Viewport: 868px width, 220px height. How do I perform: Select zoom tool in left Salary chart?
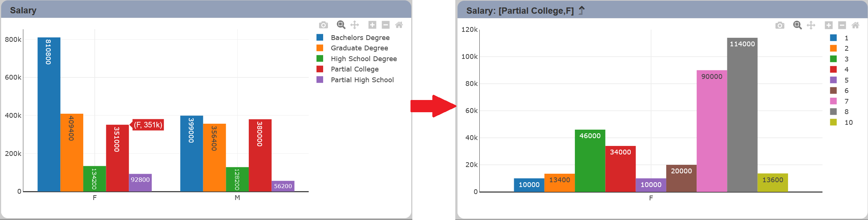[x=341, y=25]
